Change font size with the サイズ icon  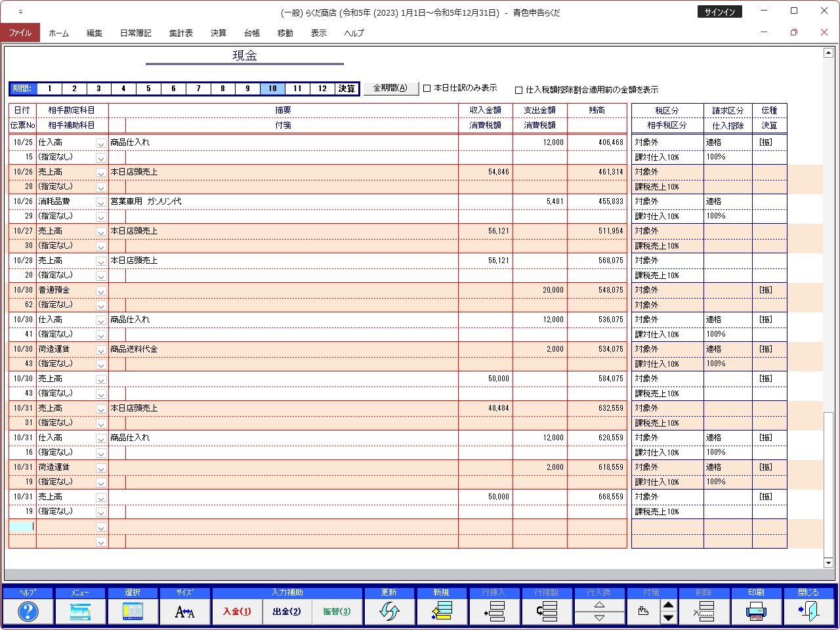(x=185, y=612)
